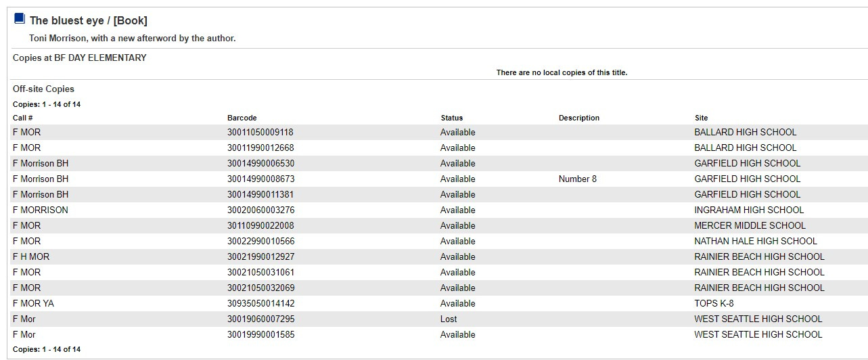Select barcode 30014990006530
This screenshot has height=360, width=868.
260,164
